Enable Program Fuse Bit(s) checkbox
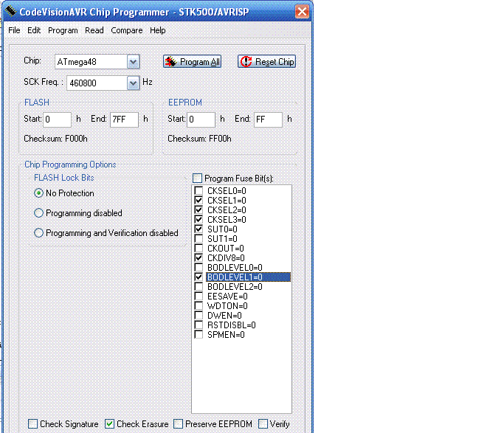The image size is (504, 433). point(197,178)
